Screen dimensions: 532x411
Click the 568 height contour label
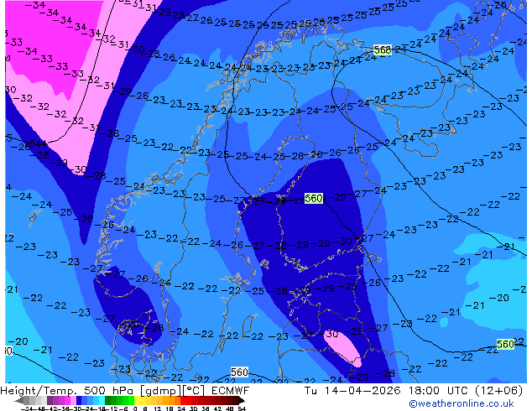[x=383, y=50]
